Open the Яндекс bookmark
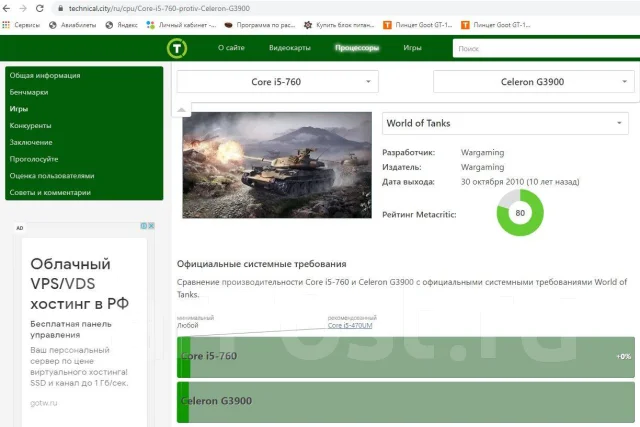 pyautogui.click(x=121, y=25)
